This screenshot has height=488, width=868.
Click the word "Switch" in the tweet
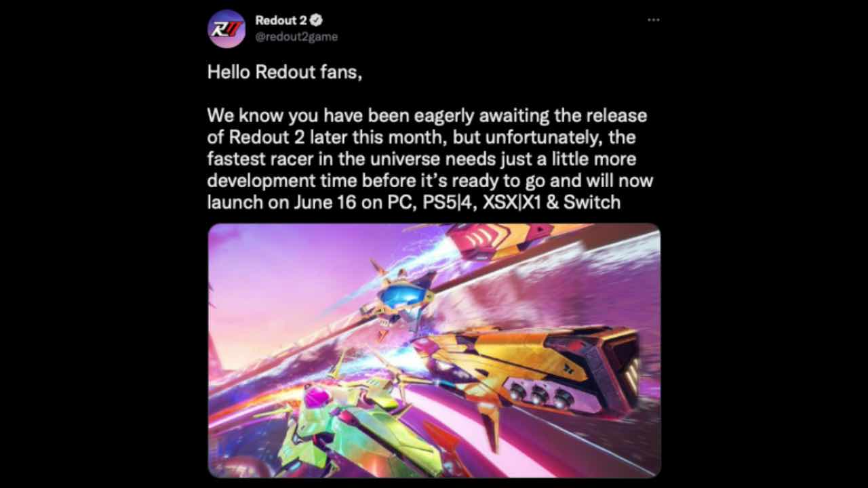pos(591,202)
